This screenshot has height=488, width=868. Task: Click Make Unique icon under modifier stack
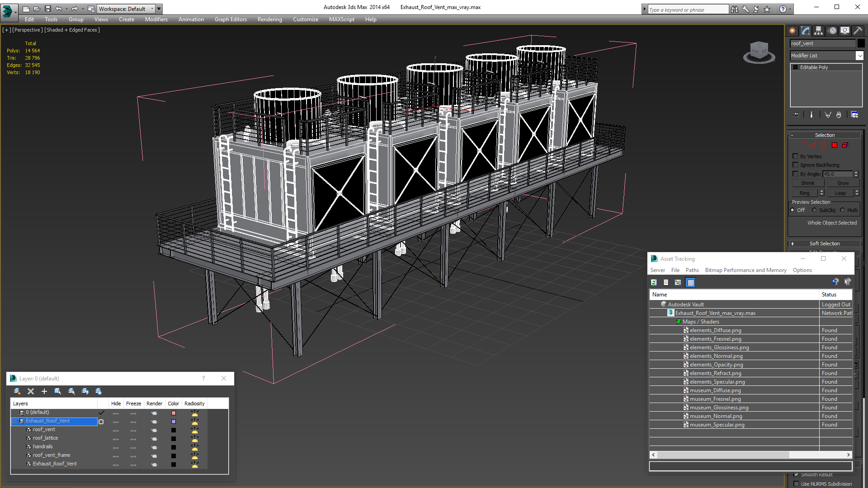pos(828,115)
